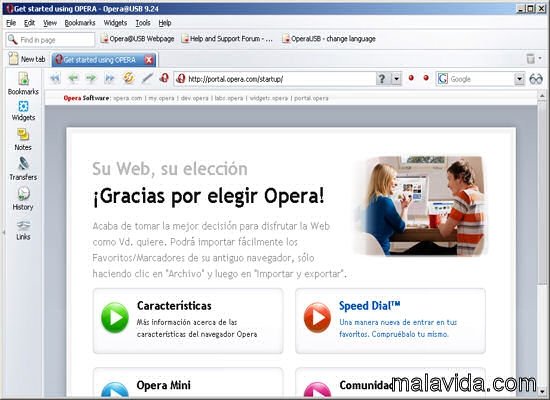Image resolution: width=550 pixels, height=400 pixels.
Task: Click the Rewind navigation button
Action: coord(55,78)
